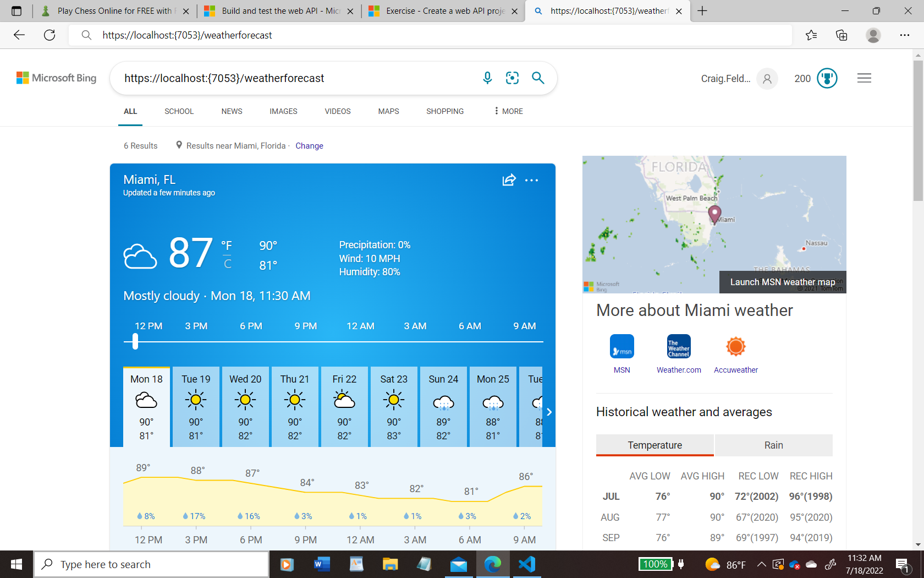The image size is (924, 578).
Task: Select Fahrenheit temperature unit
Action: coord(227,246)
